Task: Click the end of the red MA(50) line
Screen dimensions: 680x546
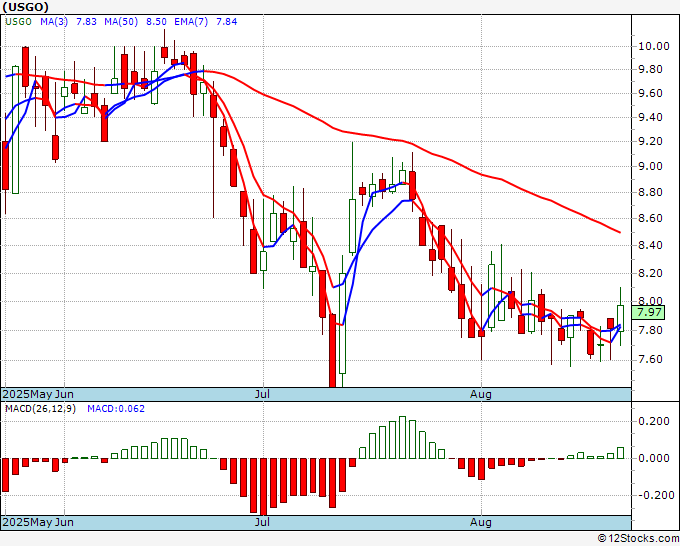Action: 620,232
